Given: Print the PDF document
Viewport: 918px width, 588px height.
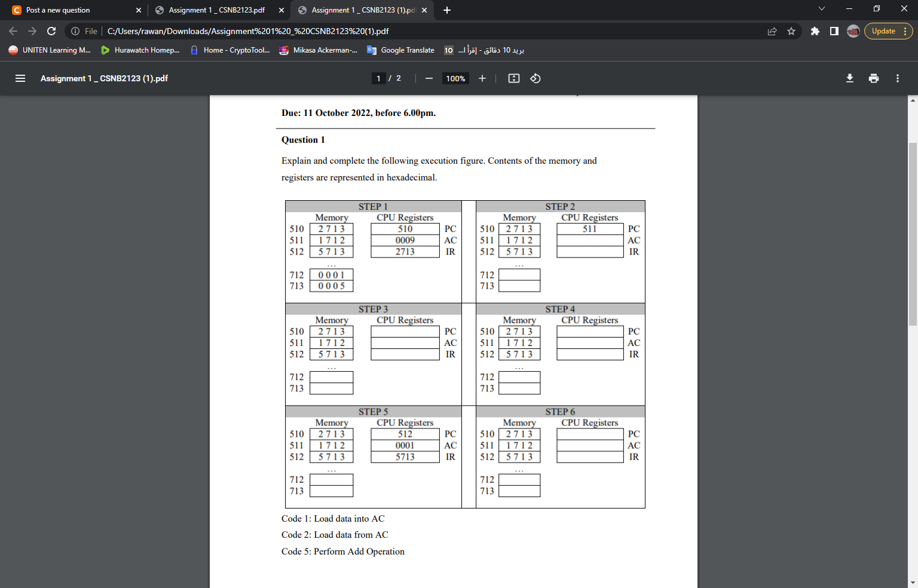Looking at the screenshot, I should pos(874,78).
